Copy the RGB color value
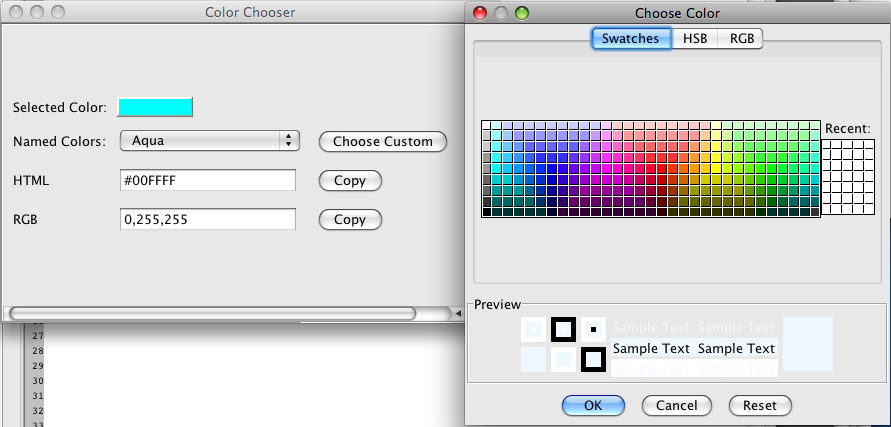 [x=350, y=219]
